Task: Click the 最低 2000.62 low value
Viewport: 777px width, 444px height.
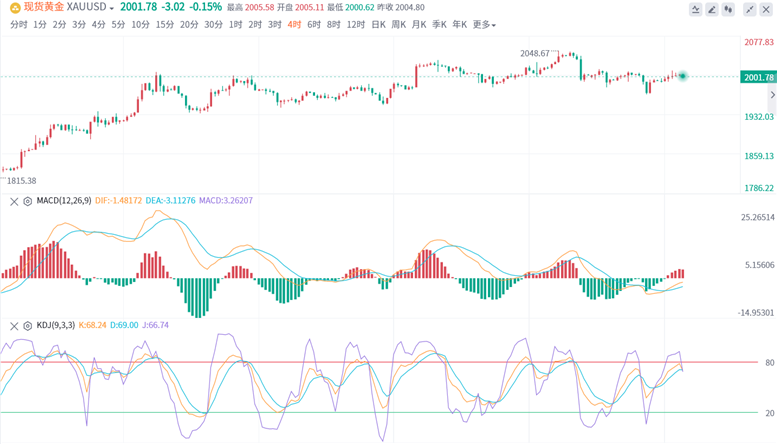Action: tap(351, 7)
